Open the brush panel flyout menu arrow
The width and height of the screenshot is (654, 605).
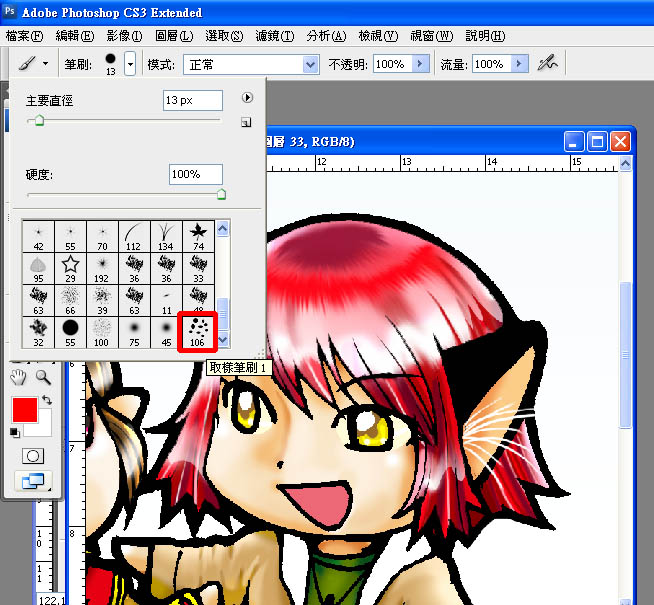point(247,98)
